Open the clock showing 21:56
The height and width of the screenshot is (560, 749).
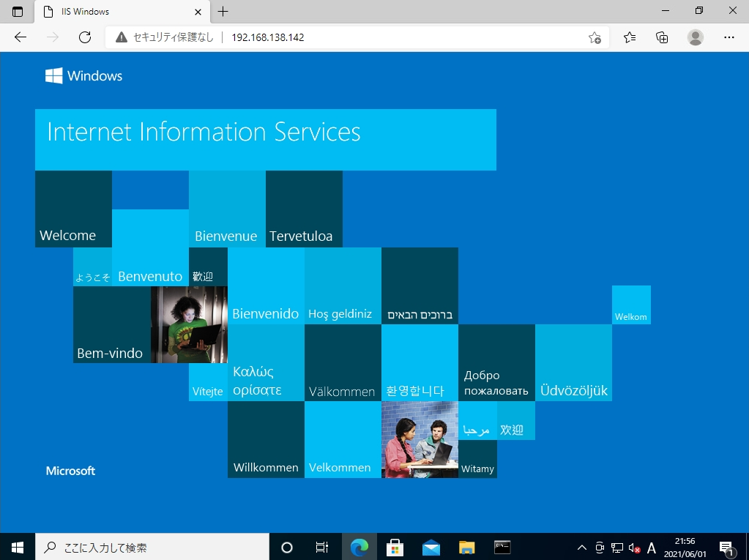coord(685,547)
